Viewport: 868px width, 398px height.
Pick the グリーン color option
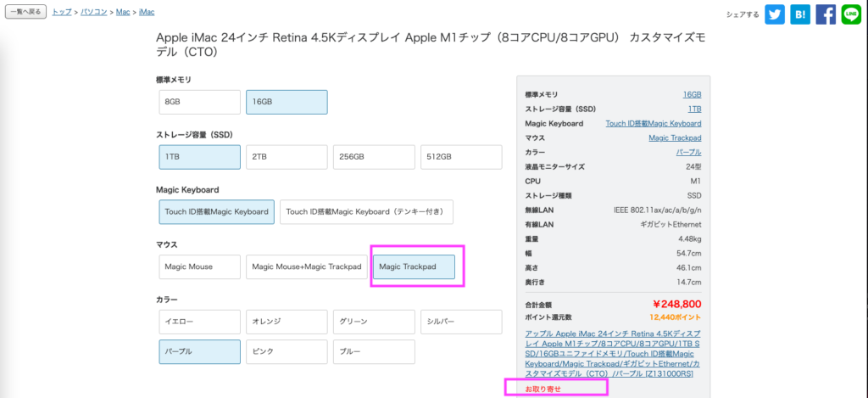[x=374, y=322]
